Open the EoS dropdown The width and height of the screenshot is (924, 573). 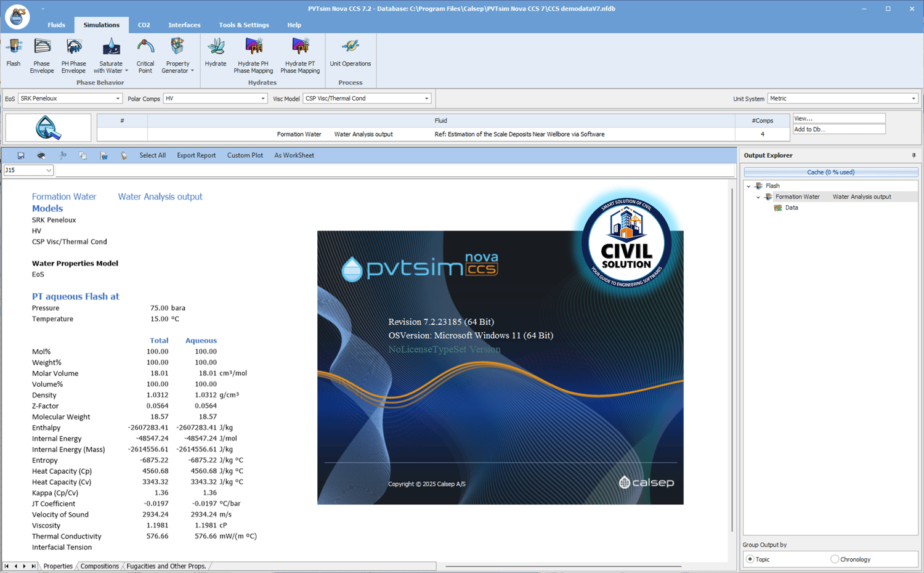(118, 99)
